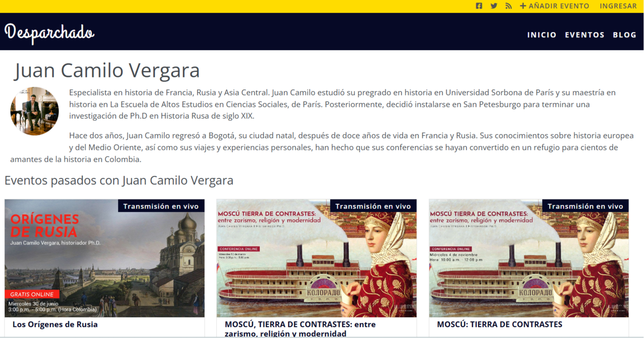Open the Facebook page icon
Screen dimensions: 644x338
click(479, 6)
